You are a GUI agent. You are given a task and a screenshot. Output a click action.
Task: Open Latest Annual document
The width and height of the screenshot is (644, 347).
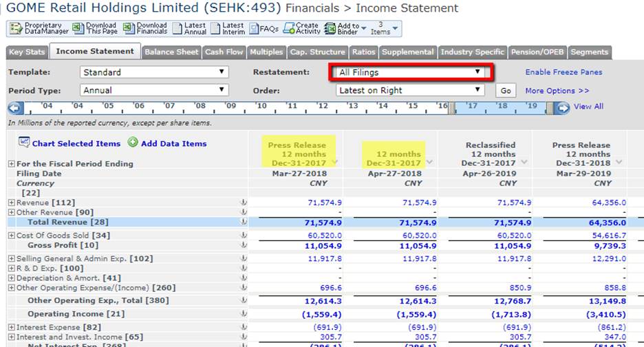pos(190,28)
